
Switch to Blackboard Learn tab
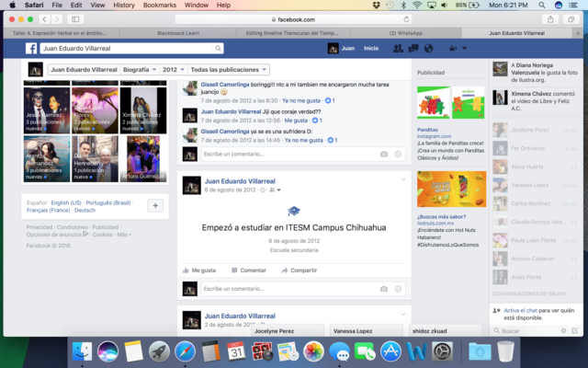pos(178,33)
